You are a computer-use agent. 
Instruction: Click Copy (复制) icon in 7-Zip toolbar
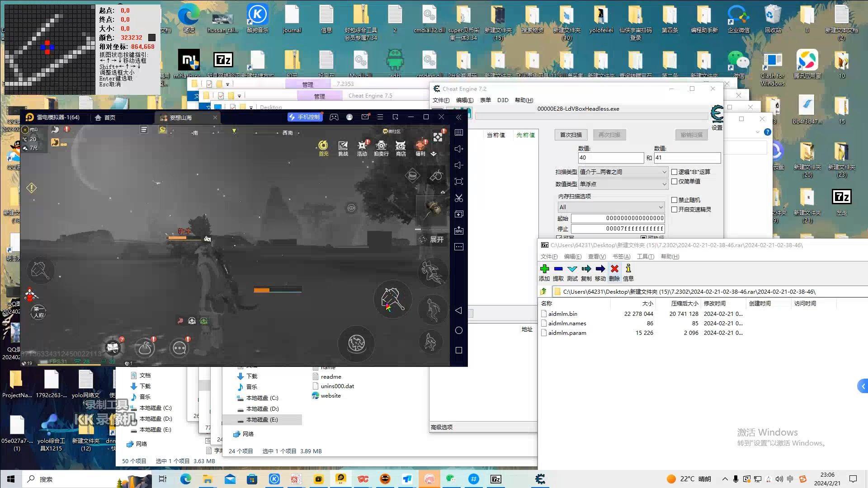pos(586,269)
